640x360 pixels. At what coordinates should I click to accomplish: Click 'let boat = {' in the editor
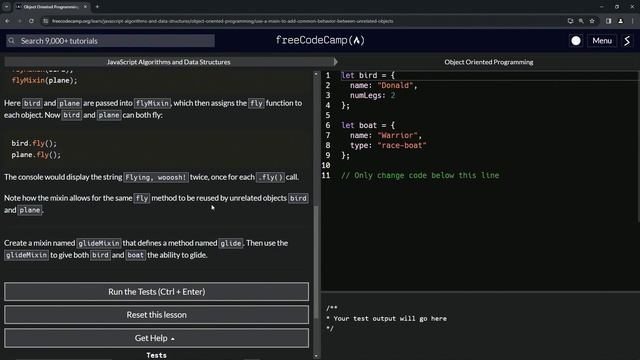pos(368,125)
